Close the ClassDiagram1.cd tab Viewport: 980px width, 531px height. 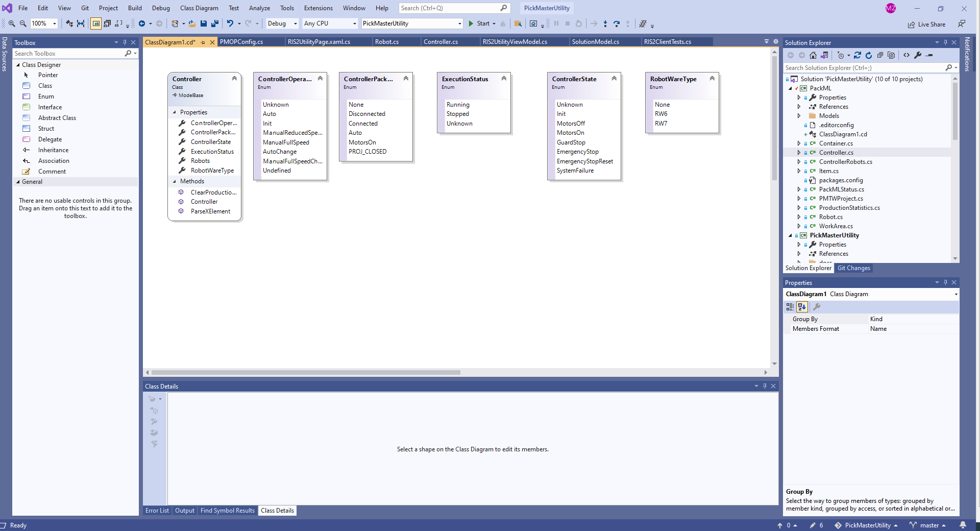(x=212, y=42)
